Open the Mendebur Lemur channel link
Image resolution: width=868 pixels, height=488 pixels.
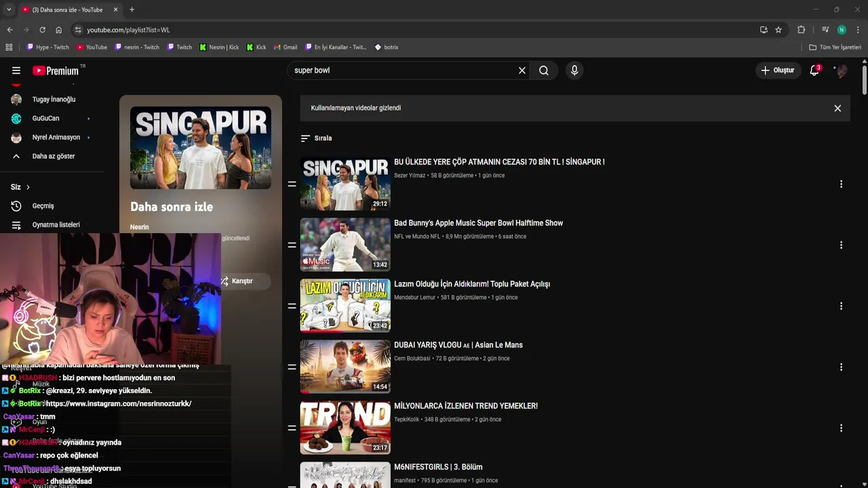pyautogui.click(x=415, y=298)
